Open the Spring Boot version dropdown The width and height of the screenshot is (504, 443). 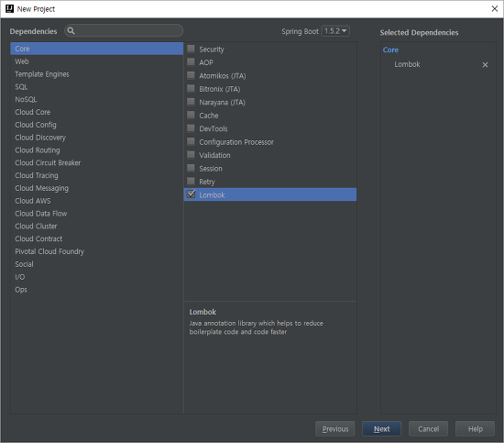point(335,31)
